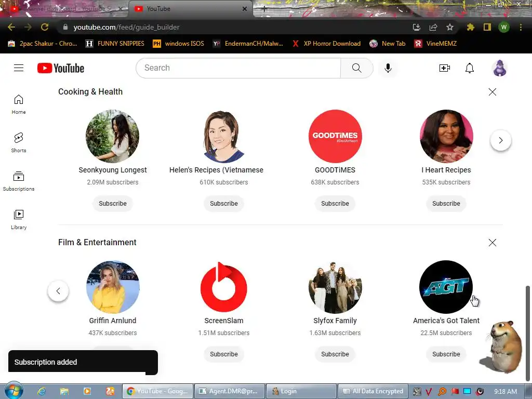The image size is (532, 399).
Task: Click the Search input field
Action: 238,68
